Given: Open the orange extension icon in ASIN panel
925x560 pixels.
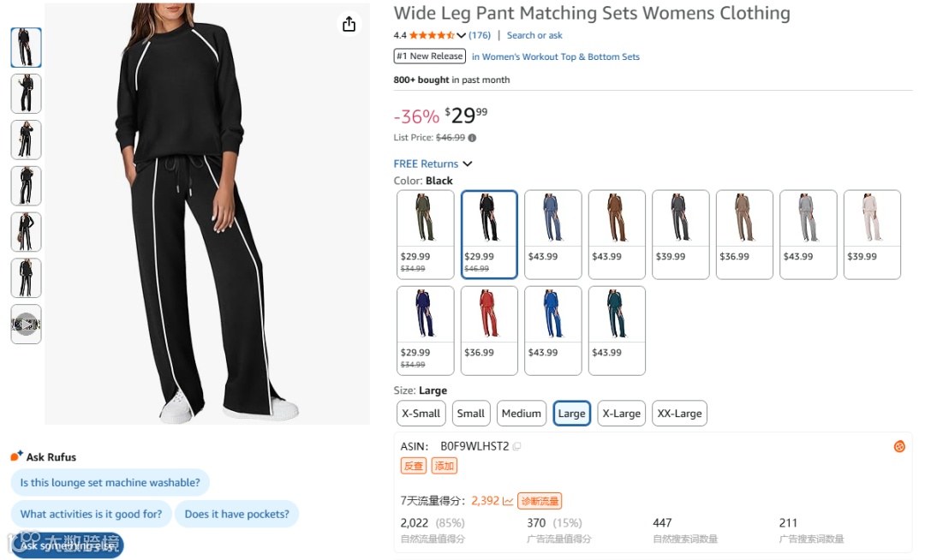Looking at the screenshot, I should (x=899, y=446).
